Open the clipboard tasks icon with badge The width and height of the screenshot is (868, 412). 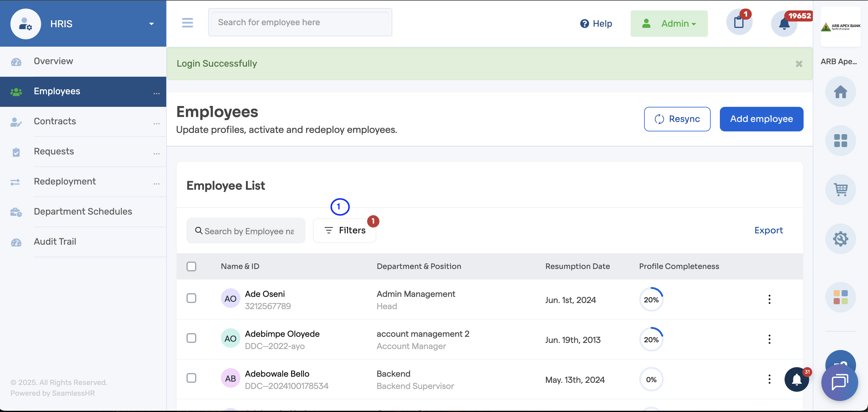click(739, 22)
